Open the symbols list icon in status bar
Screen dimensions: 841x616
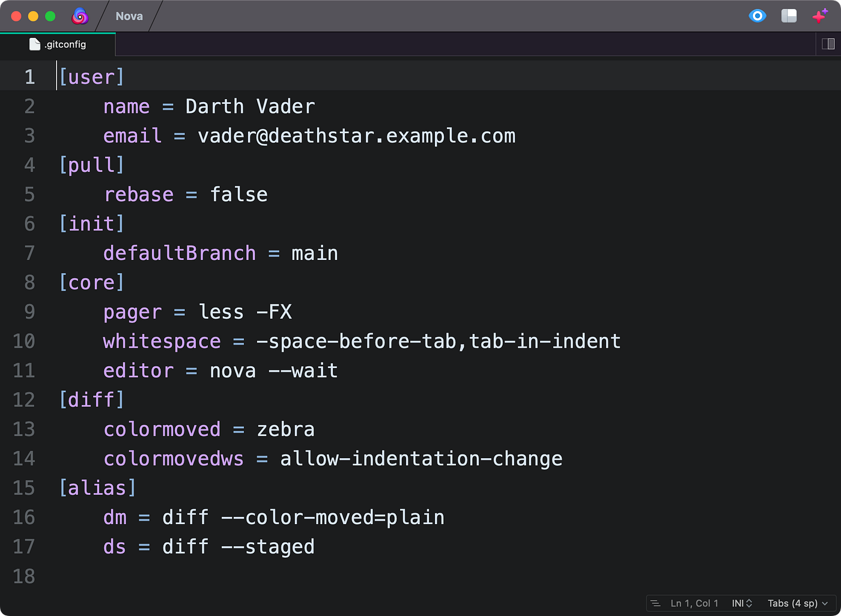(655, 603)
